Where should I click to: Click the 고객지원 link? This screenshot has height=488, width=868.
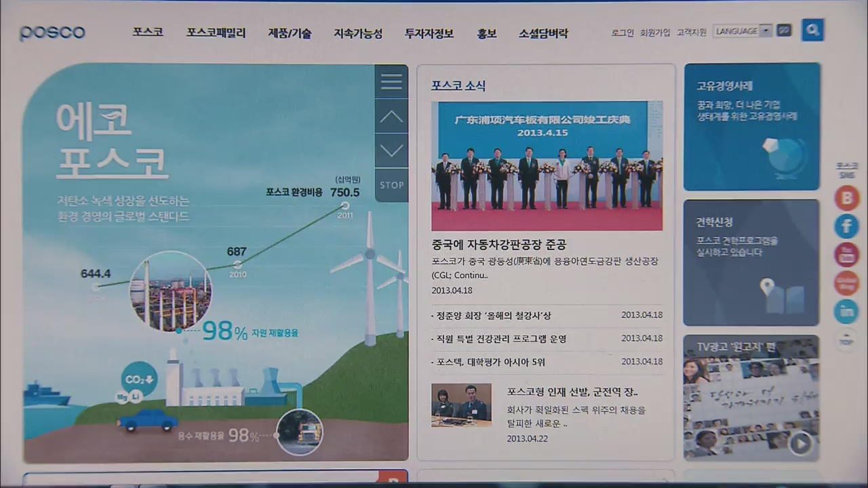pyautogui.click(x=692, y=32)
